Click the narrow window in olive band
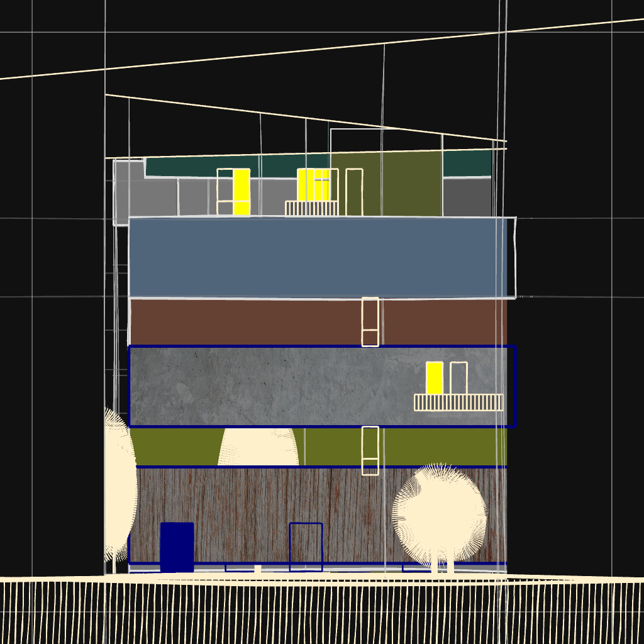 coord(370,450)
